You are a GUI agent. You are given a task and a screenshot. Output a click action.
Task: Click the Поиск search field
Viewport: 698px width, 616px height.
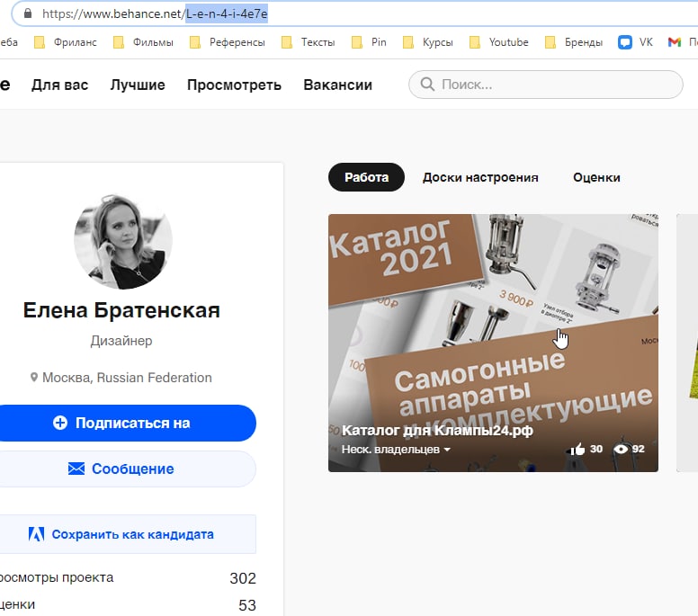(546, 85)
